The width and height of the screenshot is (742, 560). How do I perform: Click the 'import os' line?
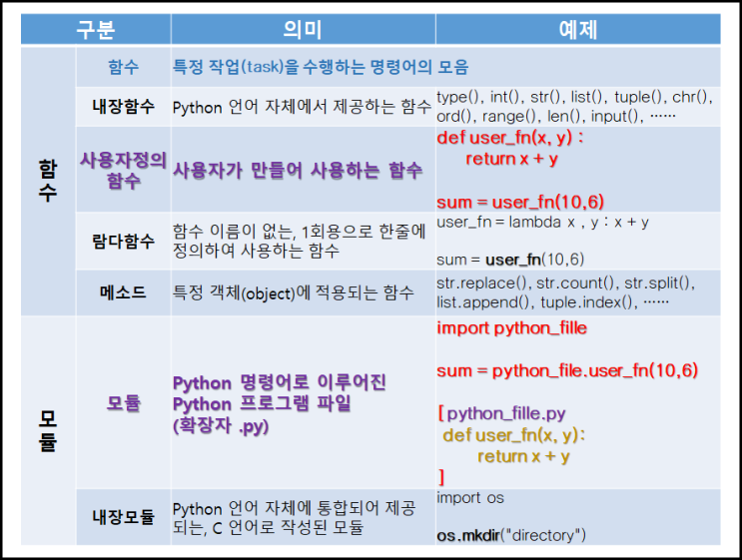pyautogui.click(x=470, y=498)
